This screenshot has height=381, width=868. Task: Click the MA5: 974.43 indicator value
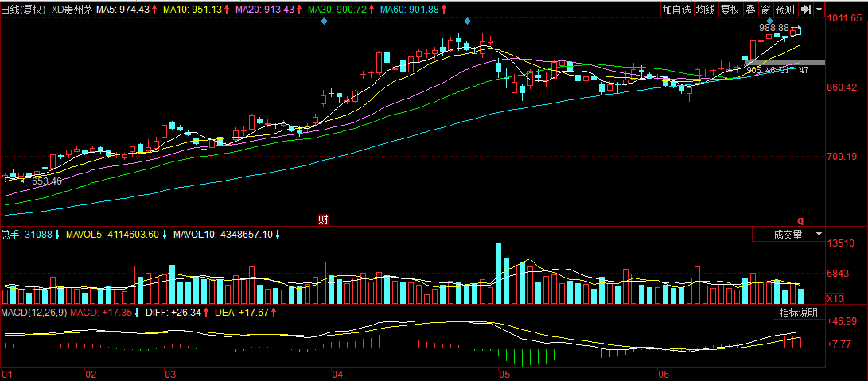click(x=123, y=10)
